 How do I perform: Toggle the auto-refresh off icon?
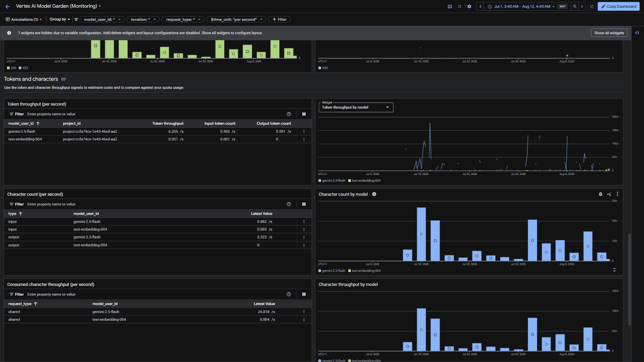click(x=592, y=6)
